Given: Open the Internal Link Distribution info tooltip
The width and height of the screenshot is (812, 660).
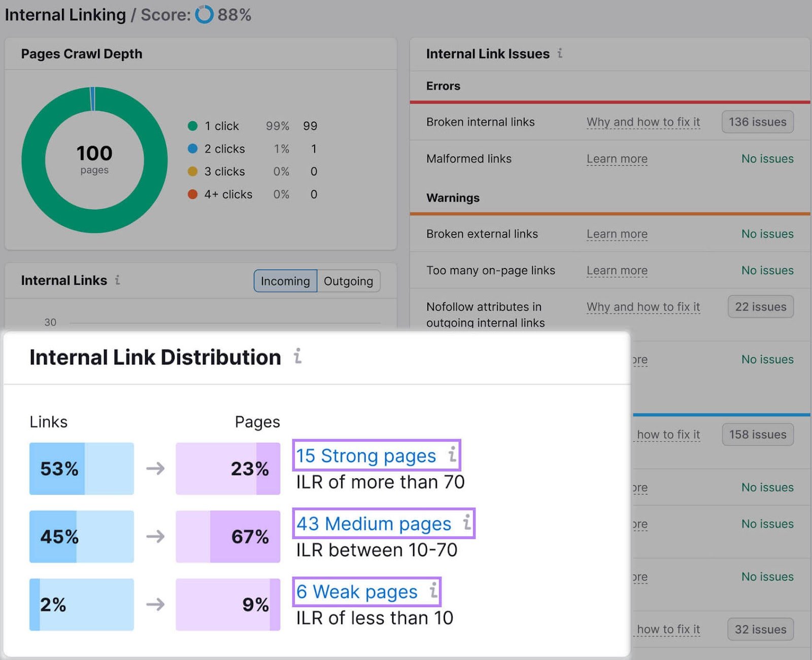Looking at the screenshot, I should point(298,357).
